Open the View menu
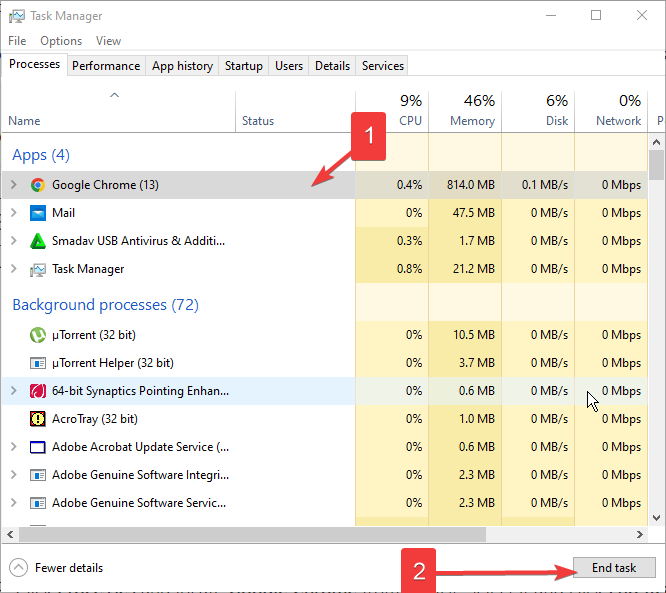 [x=108, y=41]
